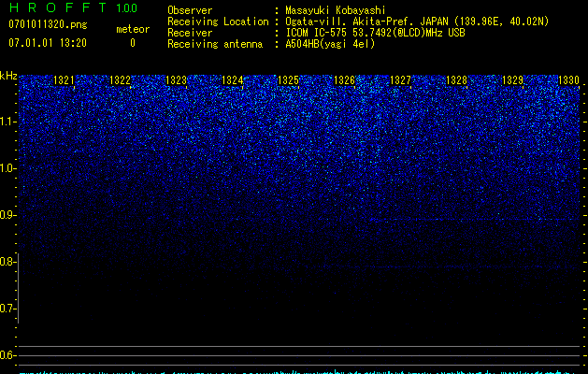The width and height of the screenshot is (588, 374).
Task: Click the 1330 time marker
Action: click(569, 80)
